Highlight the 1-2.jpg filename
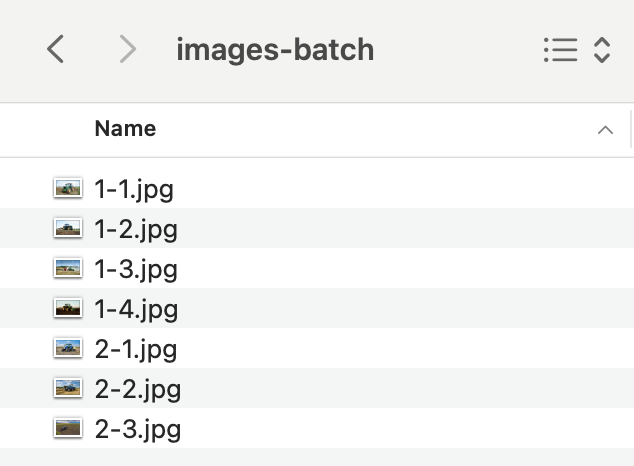 pyautogui.click(x=135, y=229)
